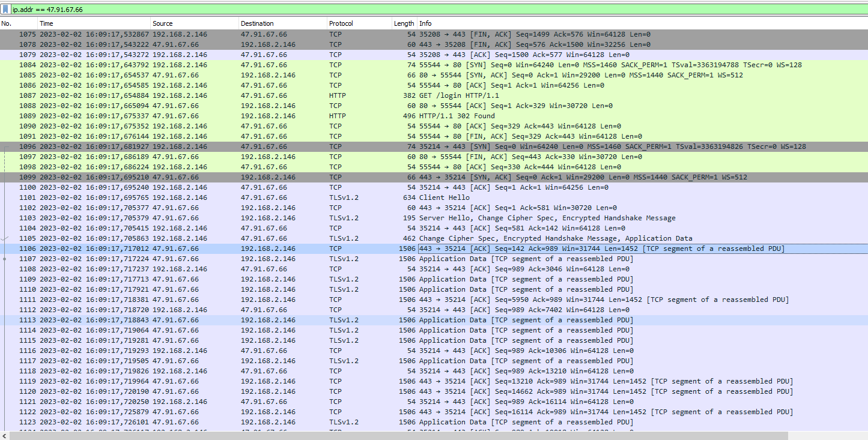Select packet 1122 with Seq=16114
The height and width of the screenshot is (440, 868).
[x=434, y=412]
